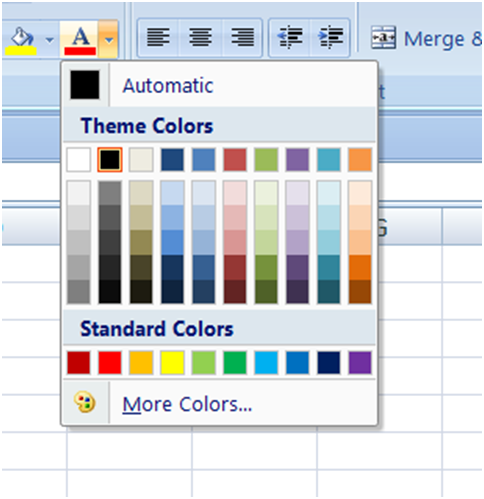Open the Fill Color dropdown arrow
Image resolution: width=484 pixels, height=499 pixels.
pyautogui.click(x=50, y=40)
